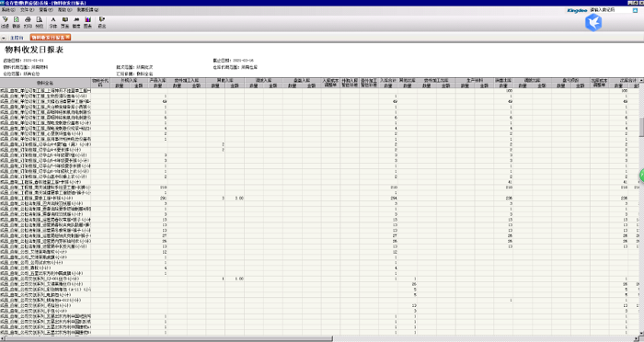Click the 精度 precision icon
Image resolution: width=644 pixels, height=342 pixels.
pyautogui.click(x=76, y=22)
